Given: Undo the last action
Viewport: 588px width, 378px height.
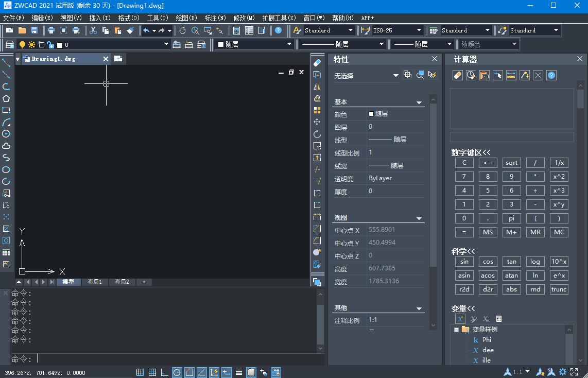Looking at the screenshot, I should (x=146, y=30).
